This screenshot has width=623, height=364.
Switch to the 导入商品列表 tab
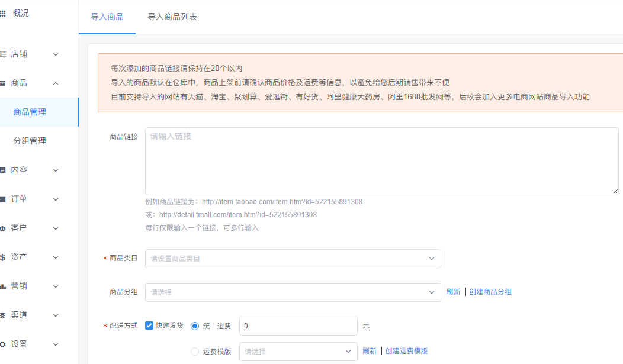[172, 17]
